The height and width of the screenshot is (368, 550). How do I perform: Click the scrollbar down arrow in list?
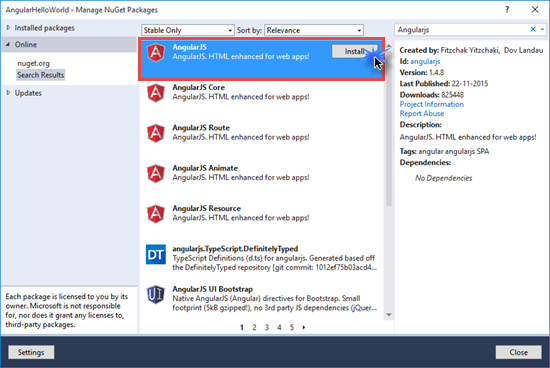(x=389, y=315)
